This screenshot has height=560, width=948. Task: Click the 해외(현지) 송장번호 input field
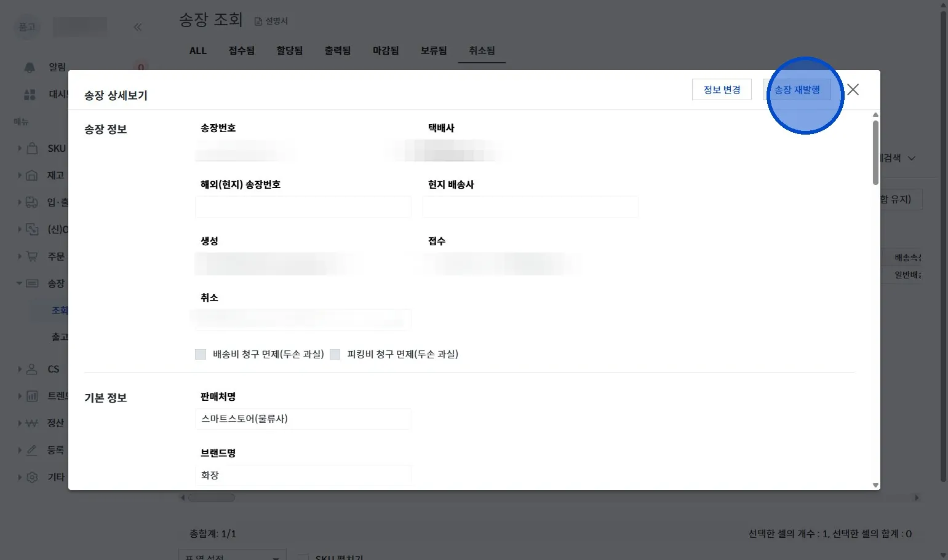303,207
